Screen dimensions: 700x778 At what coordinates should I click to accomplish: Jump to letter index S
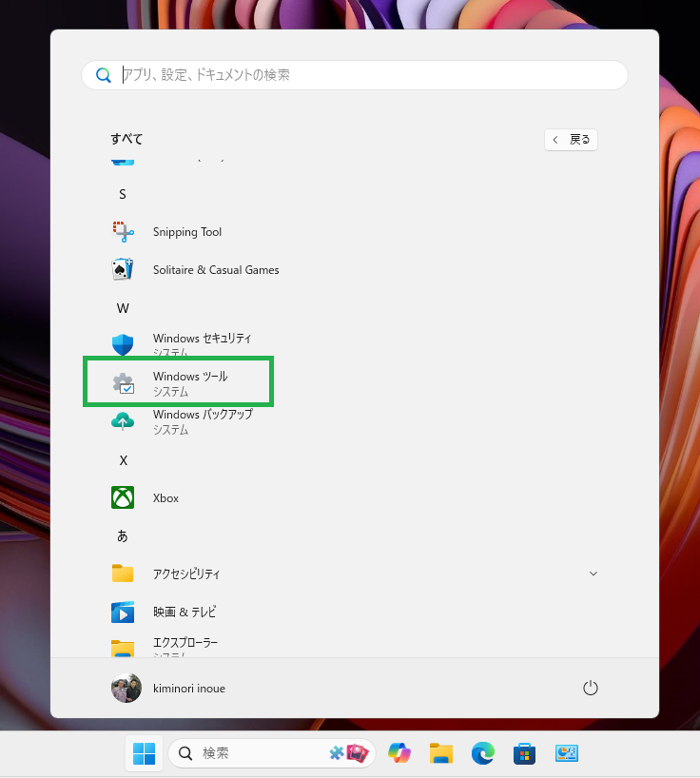point(123,194)
